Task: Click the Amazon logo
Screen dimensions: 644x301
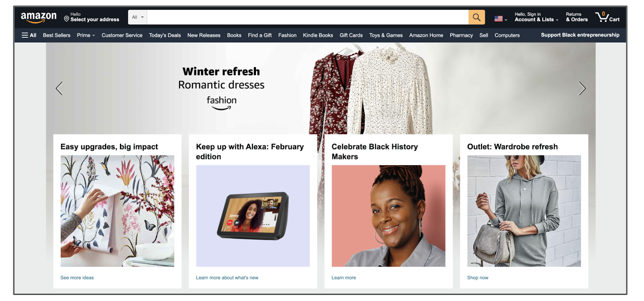Action: point(39,17)
